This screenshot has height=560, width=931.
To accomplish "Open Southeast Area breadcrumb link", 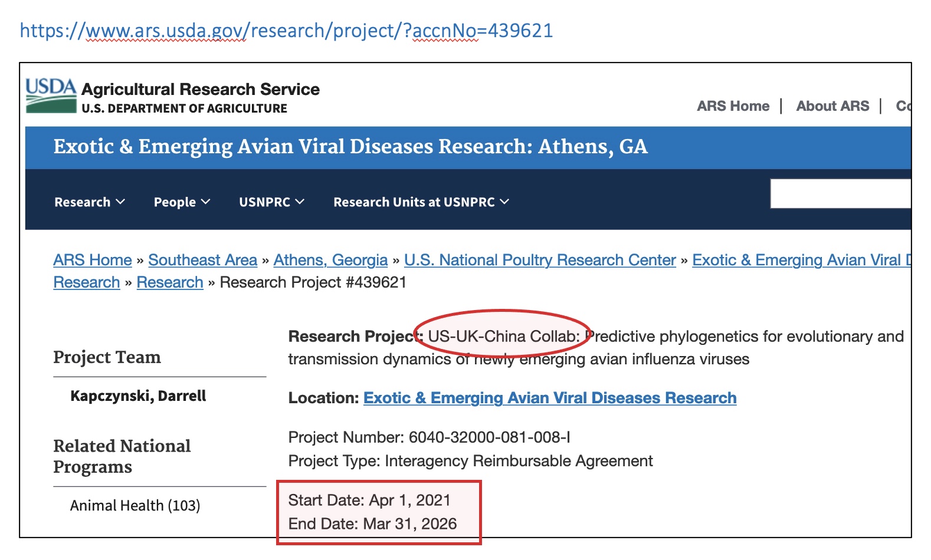I will (x=202, y=260).
